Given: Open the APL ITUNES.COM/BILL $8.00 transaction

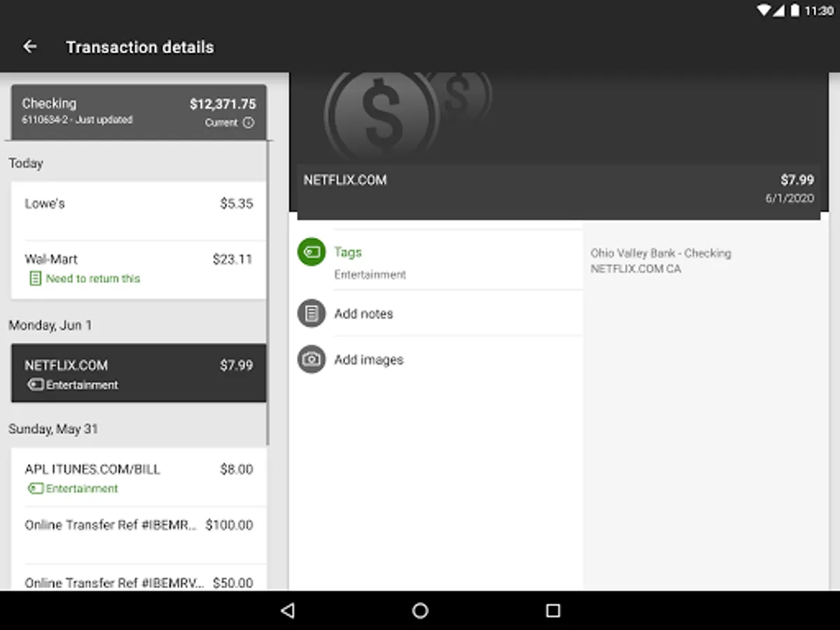Looking at the screenshot, I should (x=139, y=477).
